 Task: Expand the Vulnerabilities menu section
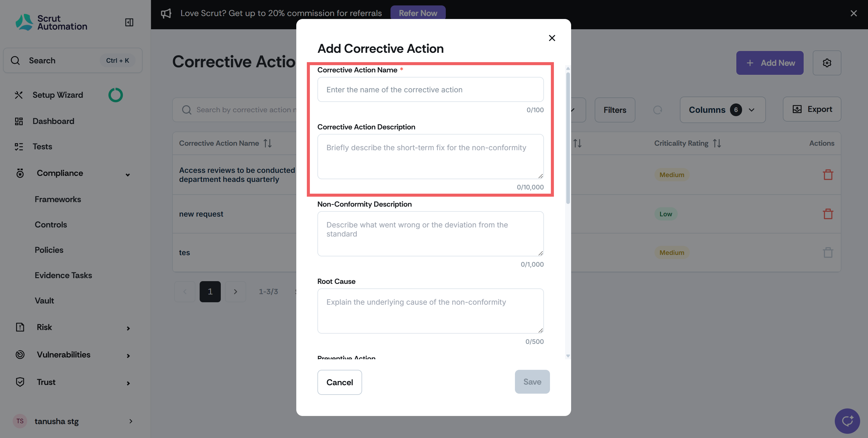coord(128,356)
